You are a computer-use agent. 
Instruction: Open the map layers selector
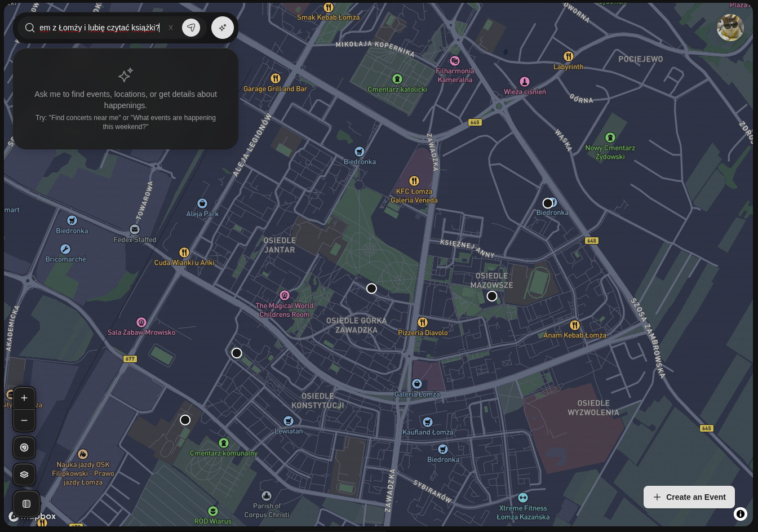tap(24, 475)
